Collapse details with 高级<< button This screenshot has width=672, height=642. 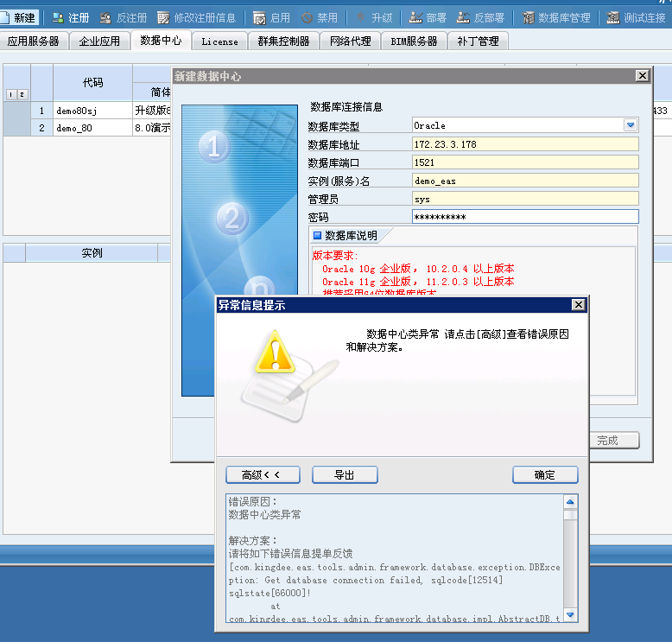pos(263,474)
